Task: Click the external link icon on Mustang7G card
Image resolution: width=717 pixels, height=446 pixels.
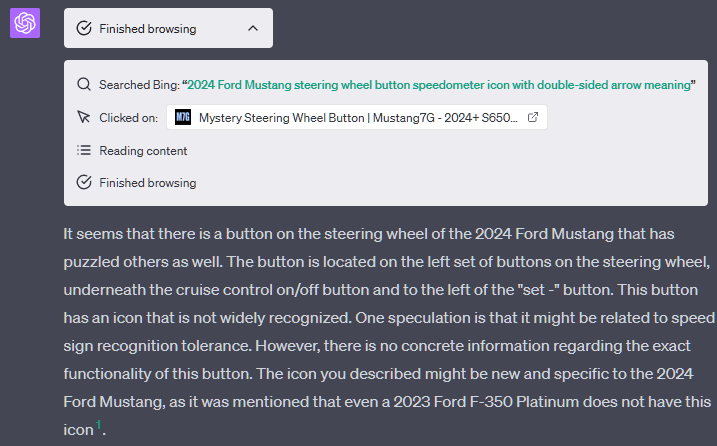Action: [533, 118]
